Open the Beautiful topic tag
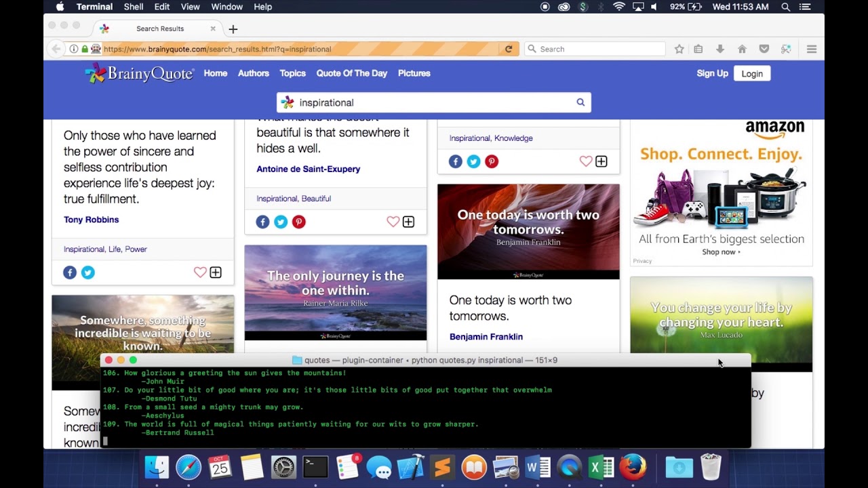Viewport: 868px width, 488px height. click(x=316, y=199)
